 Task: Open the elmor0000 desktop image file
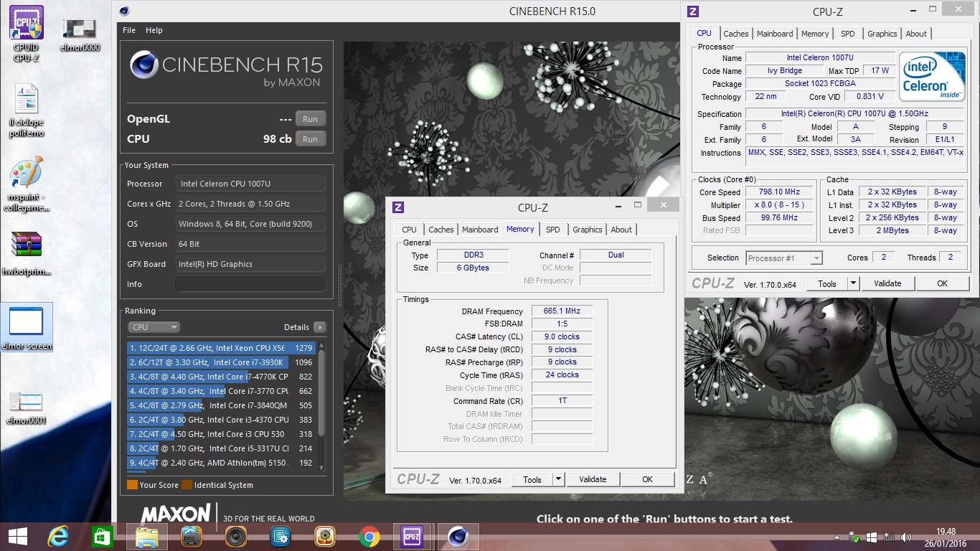point(80,33)
